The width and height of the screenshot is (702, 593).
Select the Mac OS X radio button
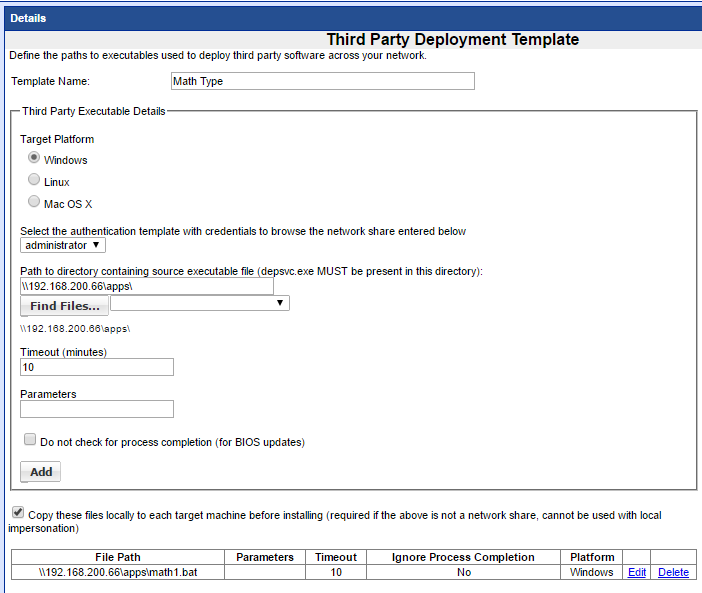tap(34, 203)
